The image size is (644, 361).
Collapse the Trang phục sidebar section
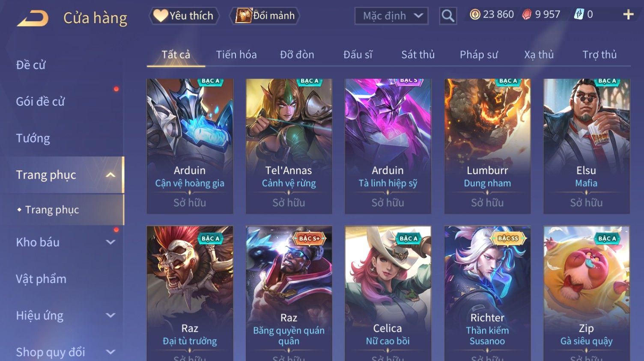point(110,175)
